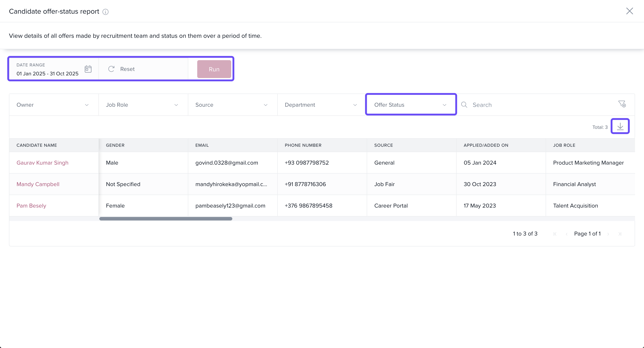Click next page chevron in pagination
644x348 pixels.
(608, 234)
